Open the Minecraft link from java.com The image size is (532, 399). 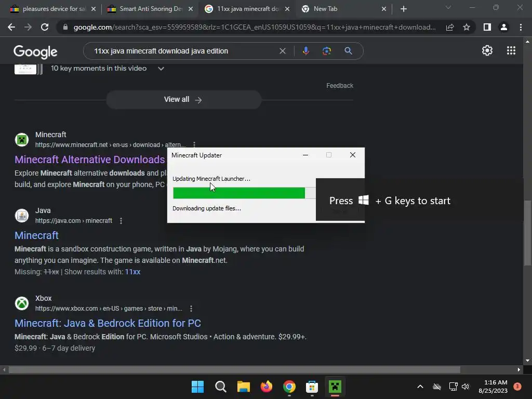(x=36, y=235)
